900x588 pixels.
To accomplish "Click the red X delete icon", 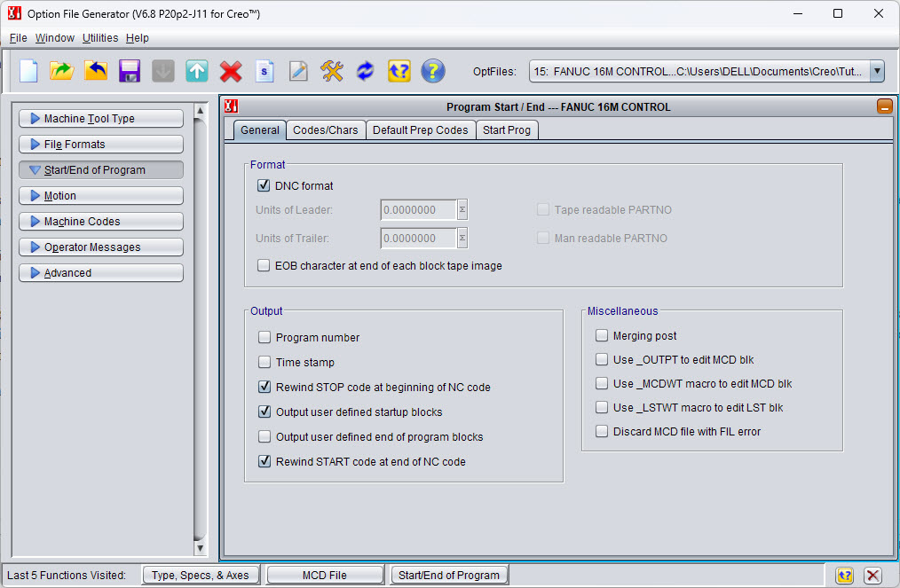I will 231,71.
